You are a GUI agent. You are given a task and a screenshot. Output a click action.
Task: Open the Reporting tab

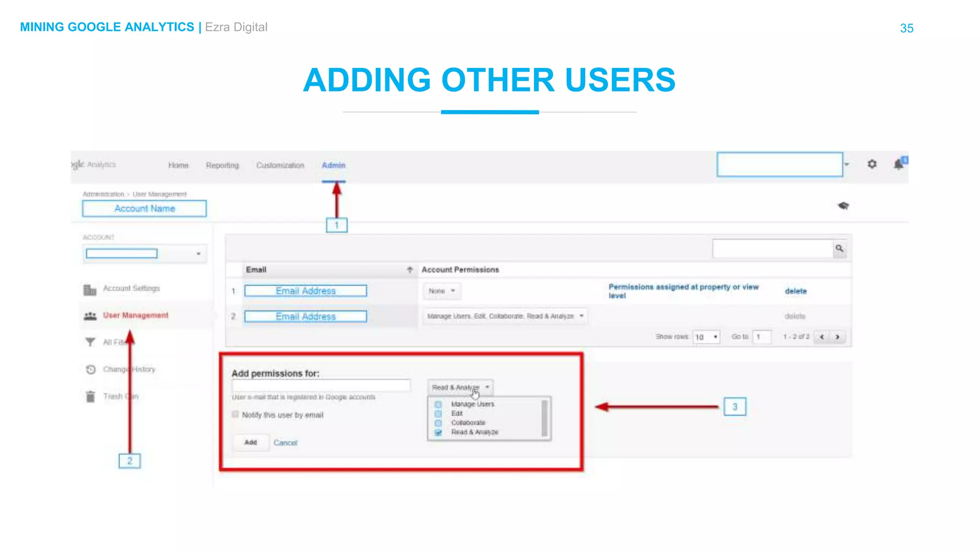[x=222, y=165]
